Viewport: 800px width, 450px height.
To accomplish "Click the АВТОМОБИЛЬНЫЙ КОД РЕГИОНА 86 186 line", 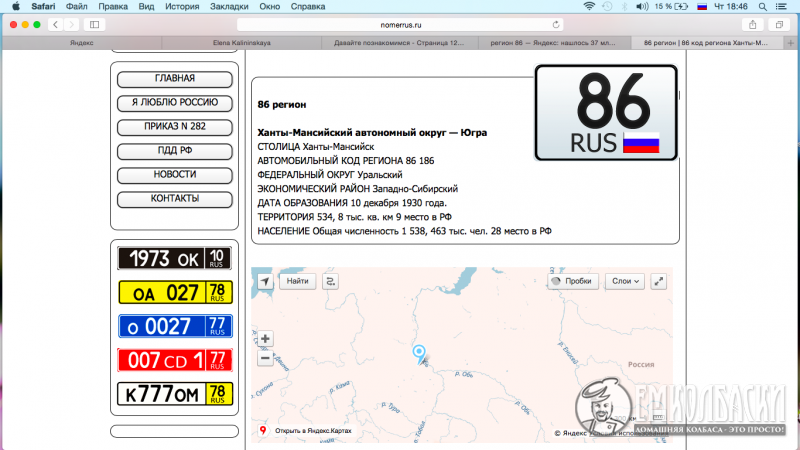I will [345, 161].
